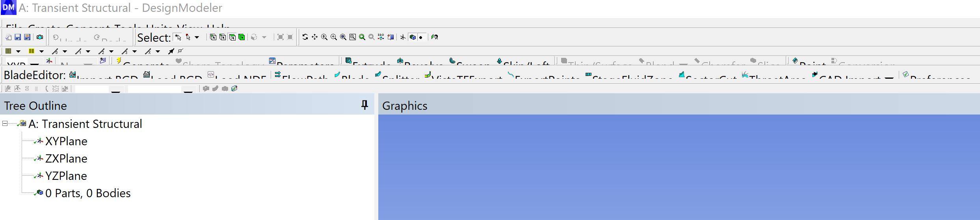Click the Extrude feature button
980x220 pixels.
[x=368, y=61]
